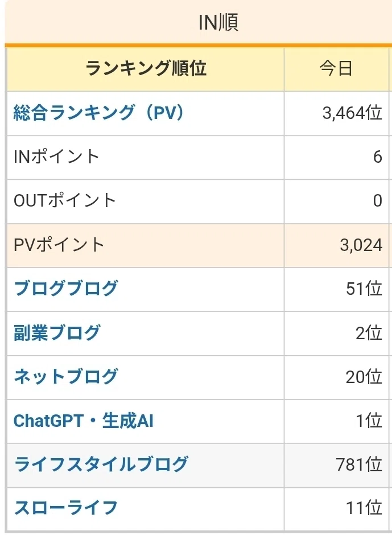392x535 pixels.
Task: Click the 3,464位 overall rank value
Action: click(x=352, y=113)
